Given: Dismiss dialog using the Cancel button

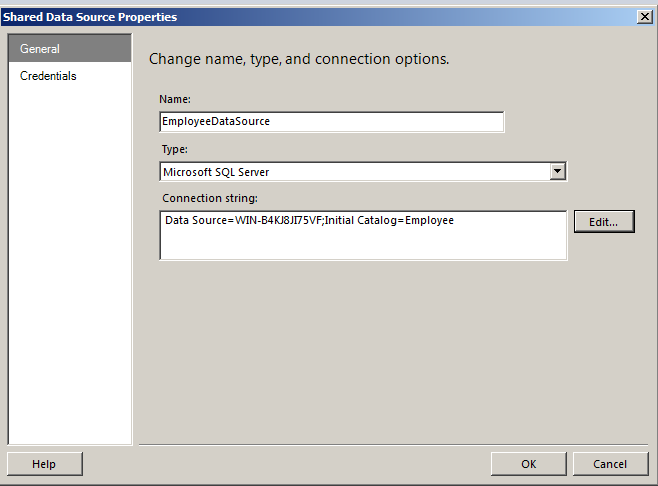Looking at the screenshot, I should click(x=610, y=464).
